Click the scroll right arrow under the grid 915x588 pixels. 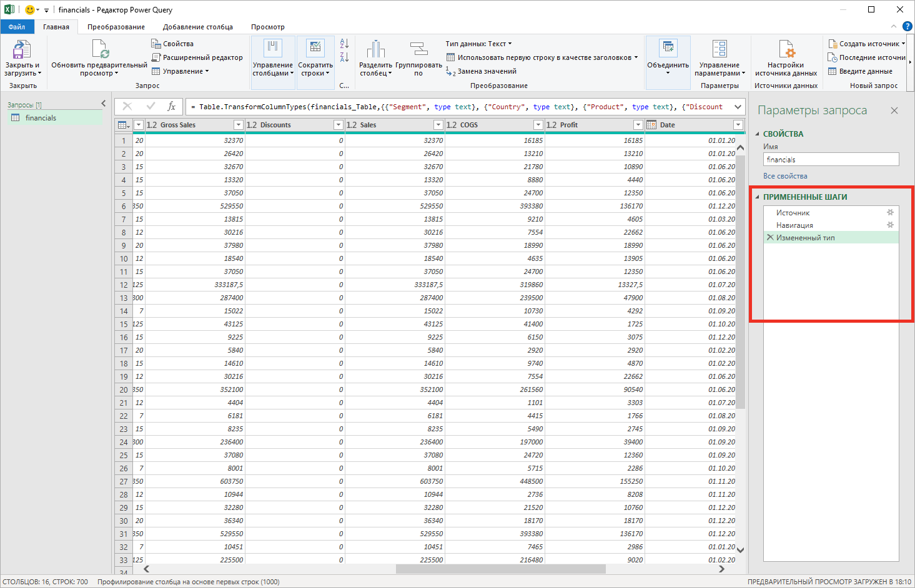click(x=722, y=569)
